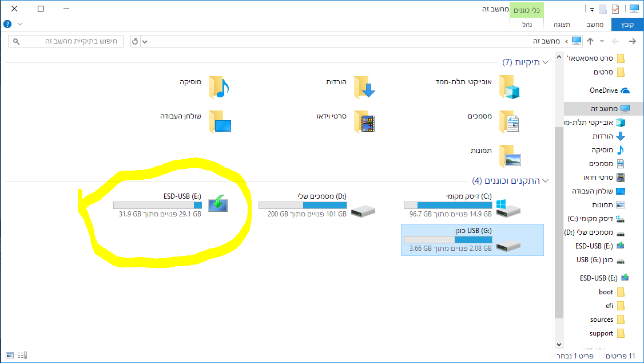Open the recent locations dropdown arrow

[x=602, y=41]
